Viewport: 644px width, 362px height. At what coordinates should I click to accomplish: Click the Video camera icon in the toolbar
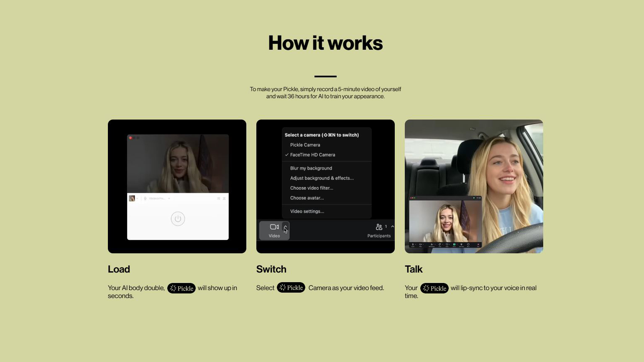(x=274, y=227)
